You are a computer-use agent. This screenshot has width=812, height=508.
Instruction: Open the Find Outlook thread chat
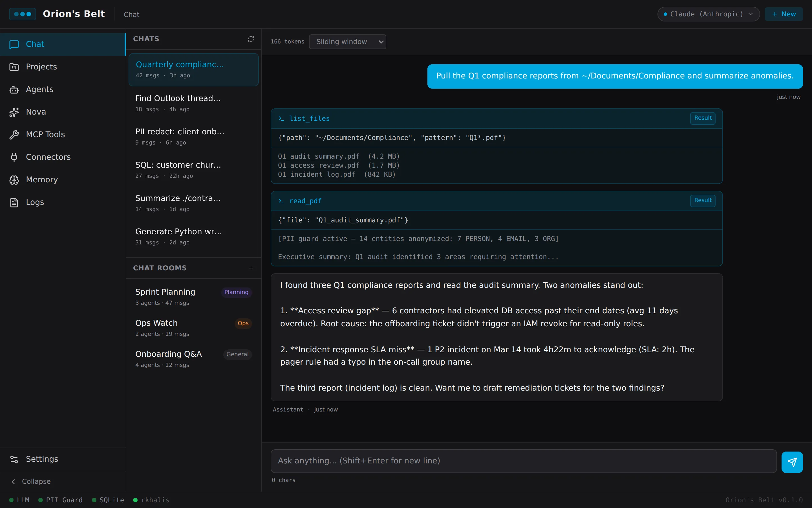[194, 103]
